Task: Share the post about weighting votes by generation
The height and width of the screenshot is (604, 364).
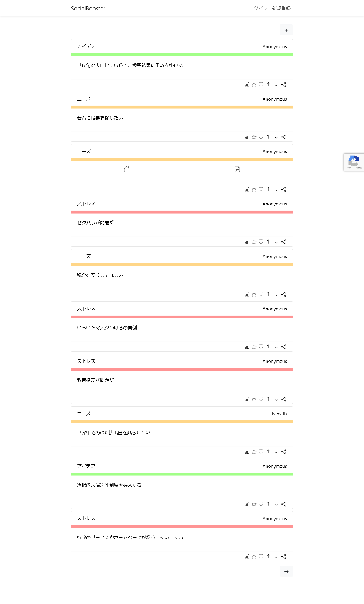Action: [284, 84]
